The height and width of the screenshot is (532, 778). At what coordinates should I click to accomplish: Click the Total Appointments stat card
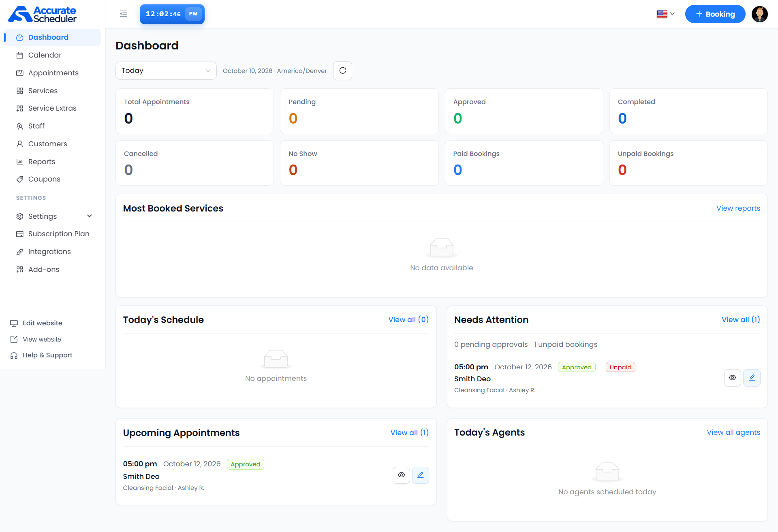point(194,111)
